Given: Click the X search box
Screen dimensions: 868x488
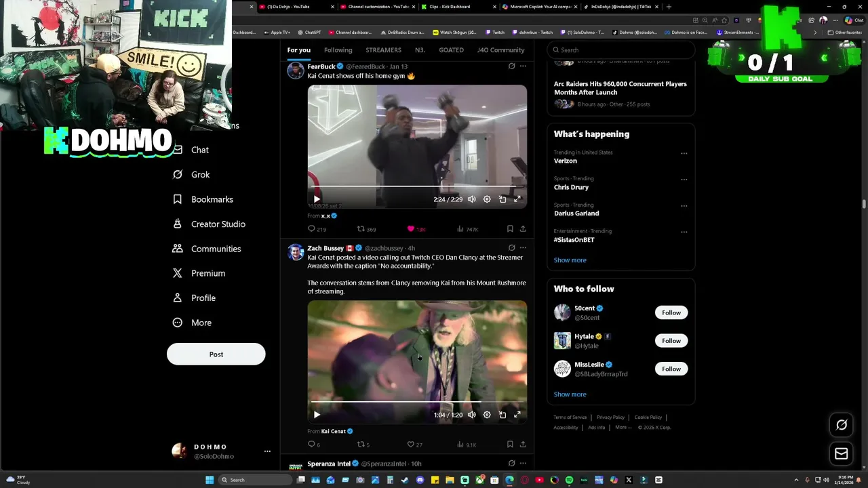Looking at the screenshot, I should tap(621, 49).
